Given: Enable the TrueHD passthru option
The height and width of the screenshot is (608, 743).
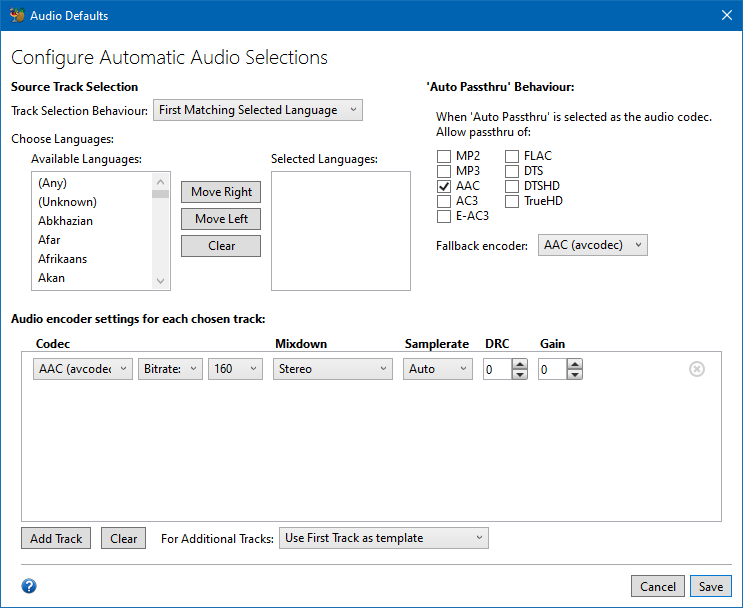Looking at the screenshot, I should tap(511, 201).
